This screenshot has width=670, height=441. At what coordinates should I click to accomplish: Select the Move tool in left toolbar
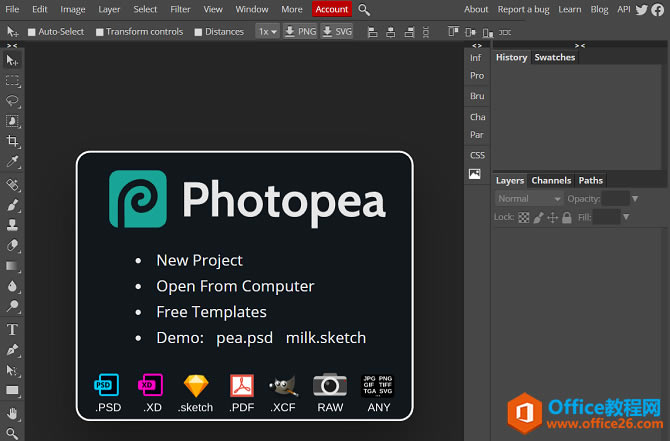point(12,60)
